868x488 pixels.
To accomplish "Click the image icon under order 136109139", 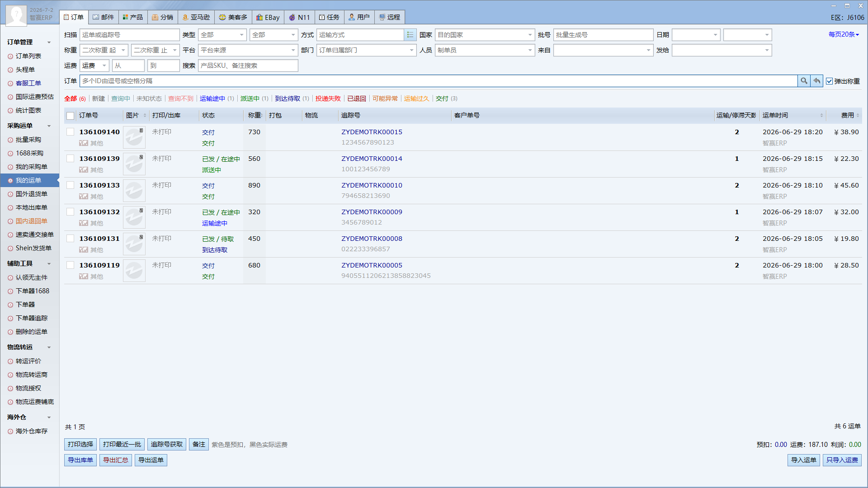I will tap(84, 170).
